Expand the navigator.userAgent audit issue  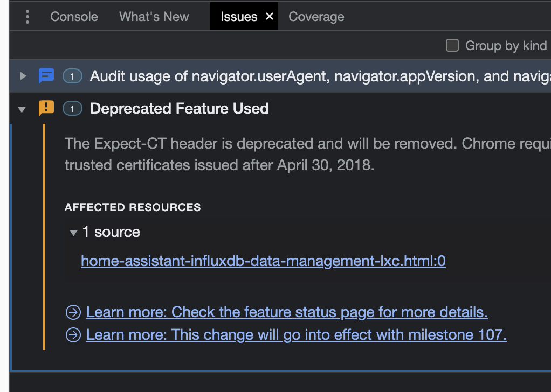click(23, 76)
